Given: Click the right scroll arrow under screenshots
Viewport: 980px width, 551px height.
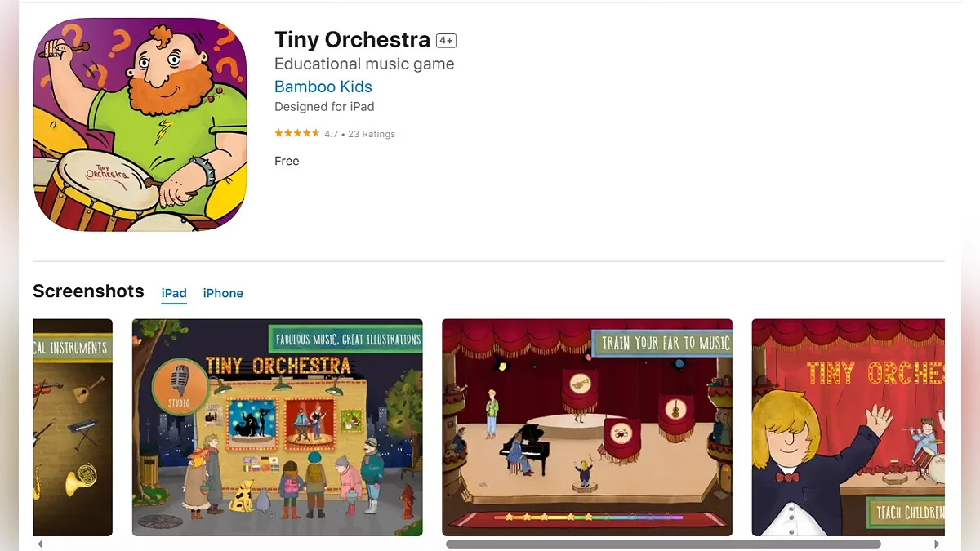Looking at the screenshot, I should (x=937, y=544).
